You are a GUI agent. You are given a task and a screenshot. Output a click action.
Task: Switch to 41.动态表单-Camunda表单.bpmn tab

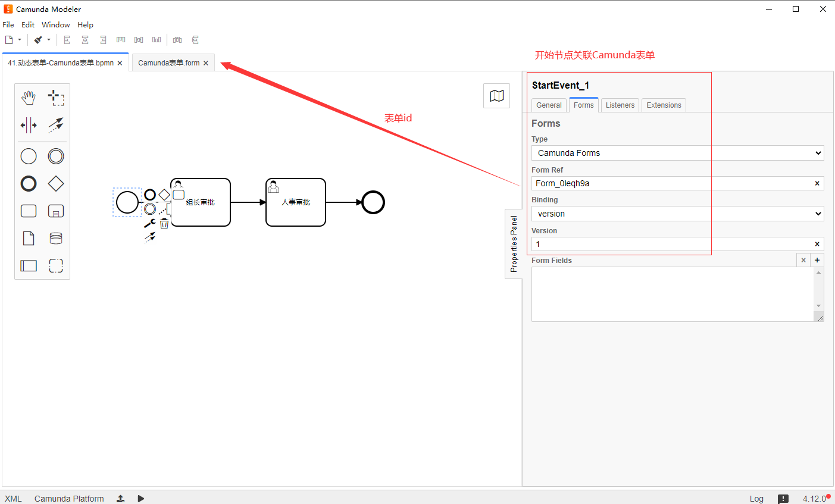(x=61, y=62)
